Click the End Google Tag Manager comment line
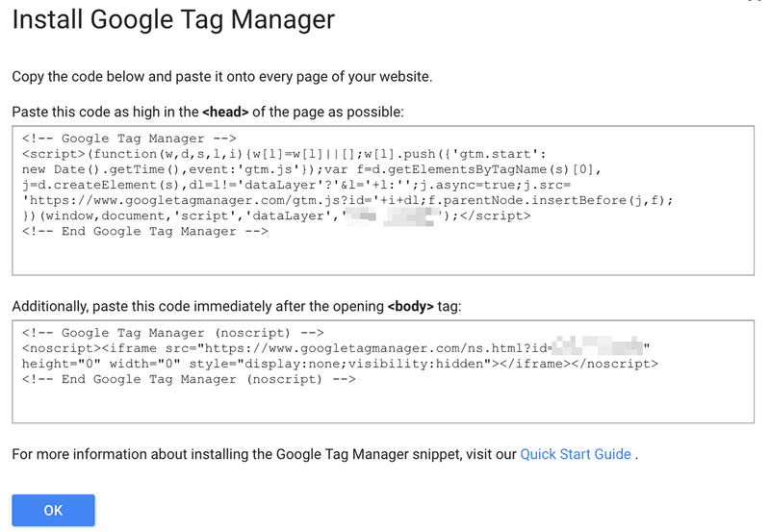Viewport: 770px width, 532px height. coord(145,231)
